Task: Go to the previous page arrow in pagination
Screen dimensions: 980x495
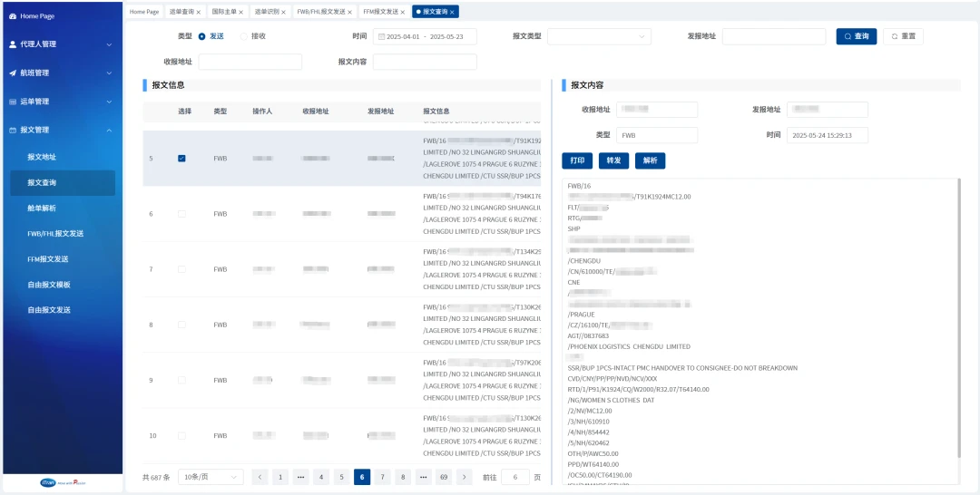Action: tap(260, 477)
